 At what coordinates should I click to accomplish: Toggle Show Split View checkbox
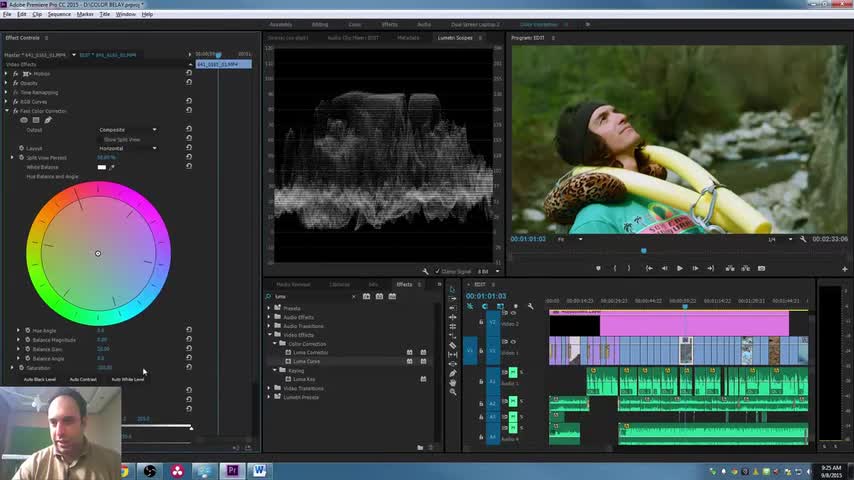click(101, 139)
